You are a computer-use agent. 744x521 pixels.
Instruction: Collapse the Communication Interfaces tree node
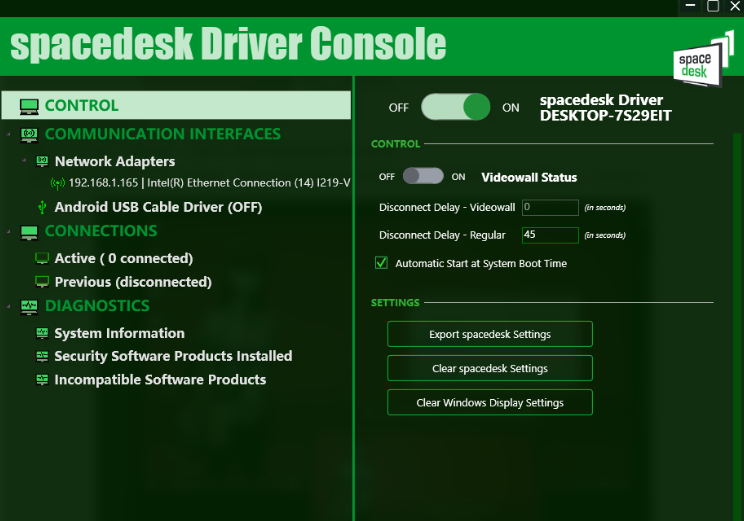(x=8, y=134)
